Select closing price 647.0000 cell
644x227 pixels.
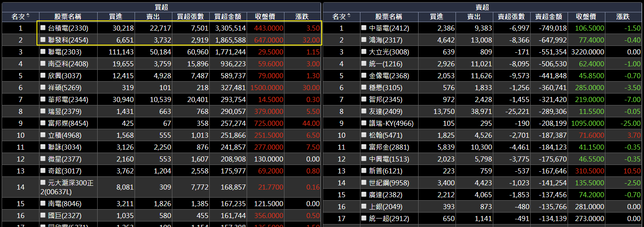click(x=265, y=40)
